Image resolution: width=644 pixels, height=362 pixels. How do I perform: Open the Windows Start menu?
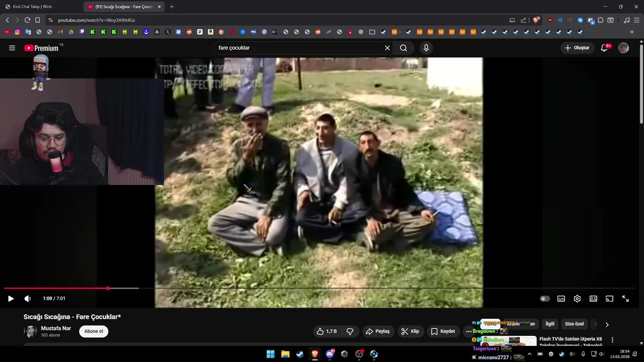click(x=270, y=354)
